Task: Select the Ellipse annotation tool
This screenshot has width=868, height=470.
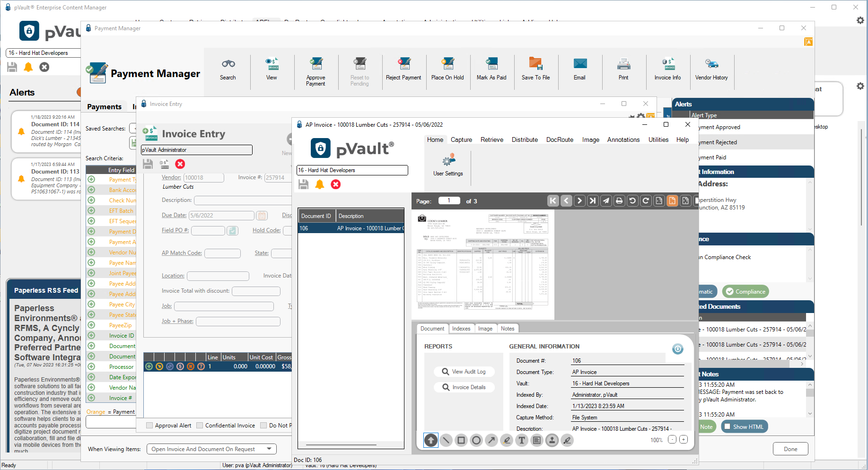Action: pyautogui.click(x=476, y=440)
